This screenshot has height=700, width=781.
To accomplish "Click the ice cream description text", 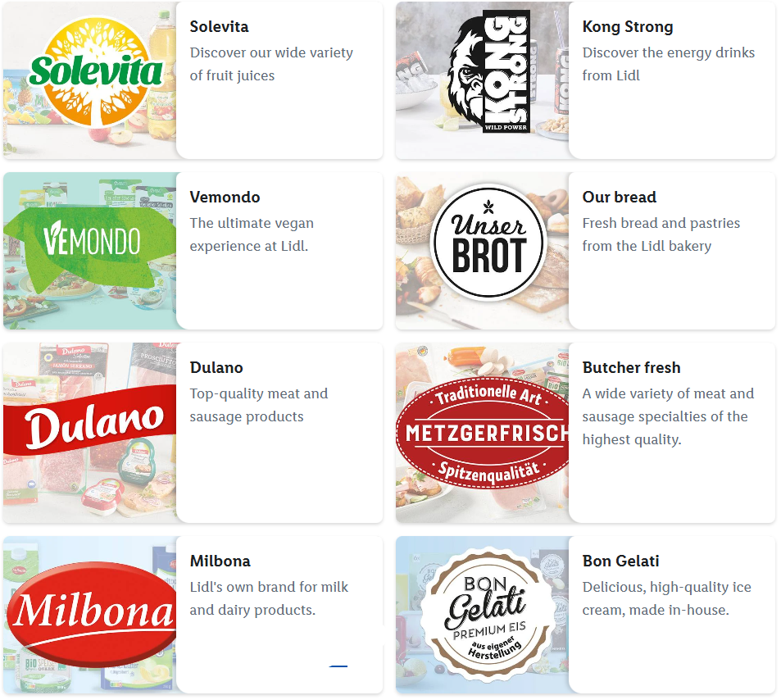I will (666, 598).
